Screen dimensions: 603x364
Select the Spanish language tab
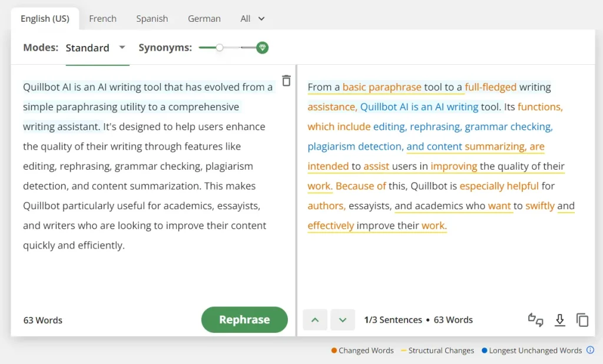(x=152, y=19)
